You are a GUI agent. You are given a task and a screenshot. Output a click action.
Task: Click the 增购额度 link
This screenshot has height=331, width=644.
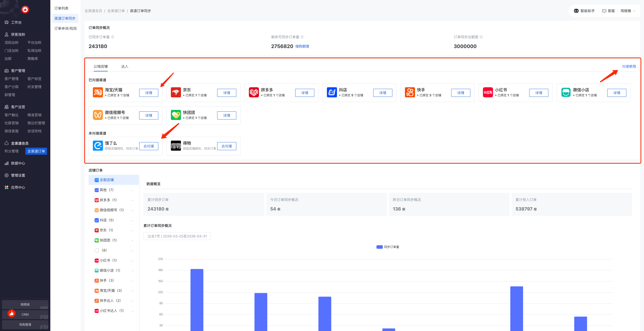(302, 46)
